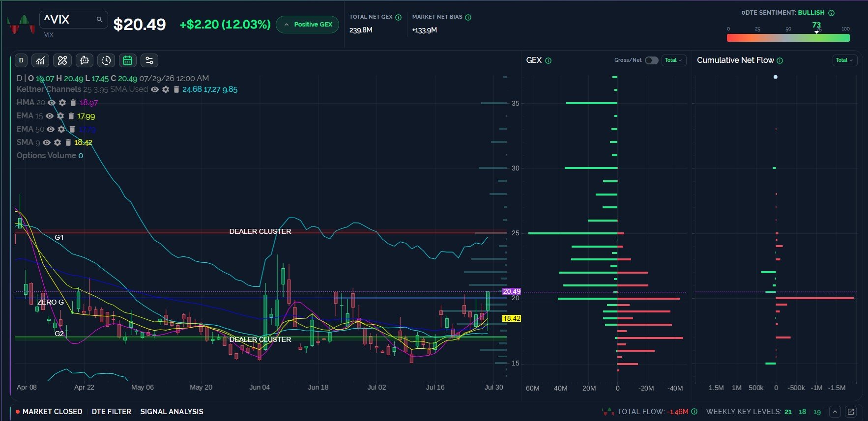This screenshot has height=421, width=868.
Task: Open settings gear for EMA 50
Action: click(61, 129)
